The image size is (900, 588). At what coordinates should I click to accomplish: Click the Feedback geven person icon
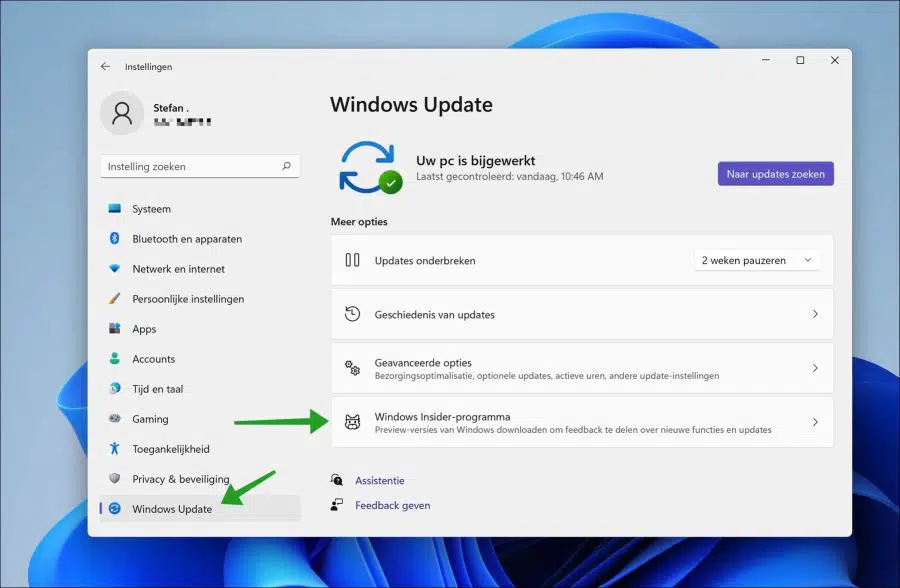coord(336,505)
